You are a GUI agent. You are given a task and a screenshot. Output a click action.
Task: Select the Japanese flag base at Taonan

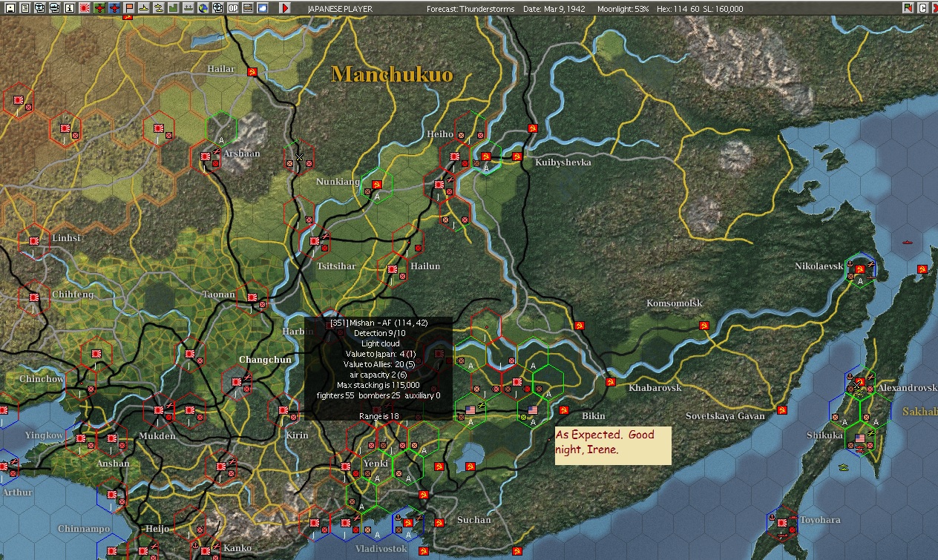pyautogui.click(x=252, y=297)
